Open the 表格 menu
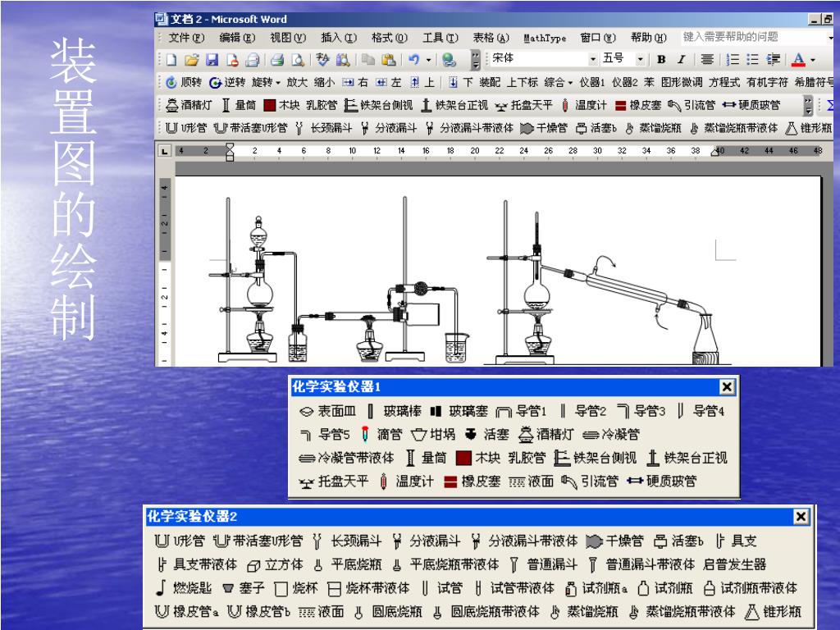Viewport: 840px width, 630px height. click(x=491, y=38)
